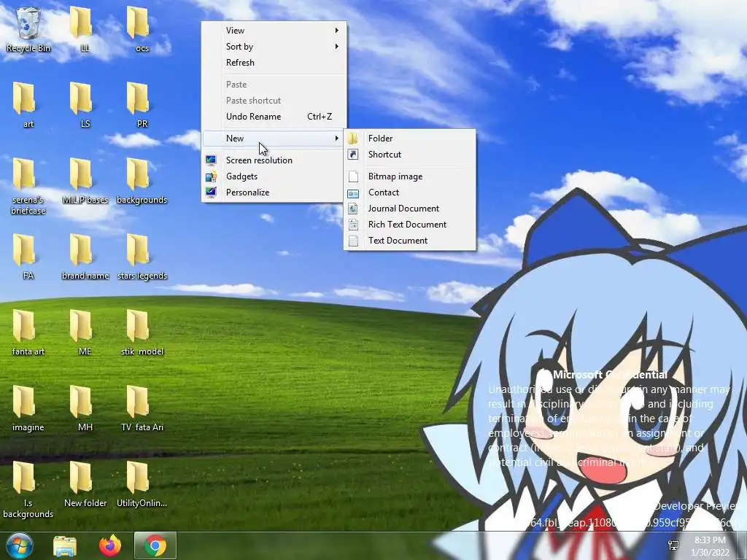Open the Recycle Bin icon

coord(28,28)
